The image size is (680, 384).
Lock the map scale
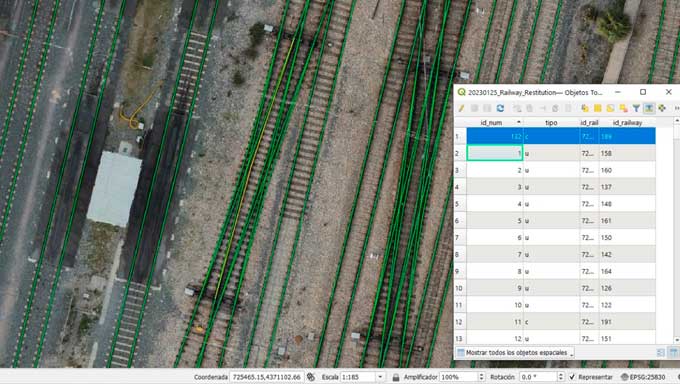396,377
